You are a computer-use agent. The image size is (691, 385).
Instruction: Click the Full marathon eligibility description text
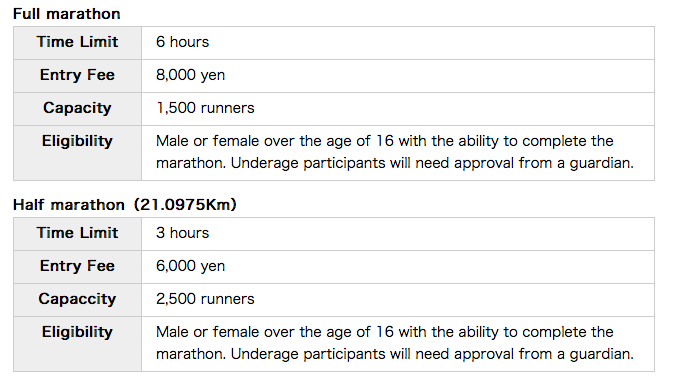pos(394,152)
